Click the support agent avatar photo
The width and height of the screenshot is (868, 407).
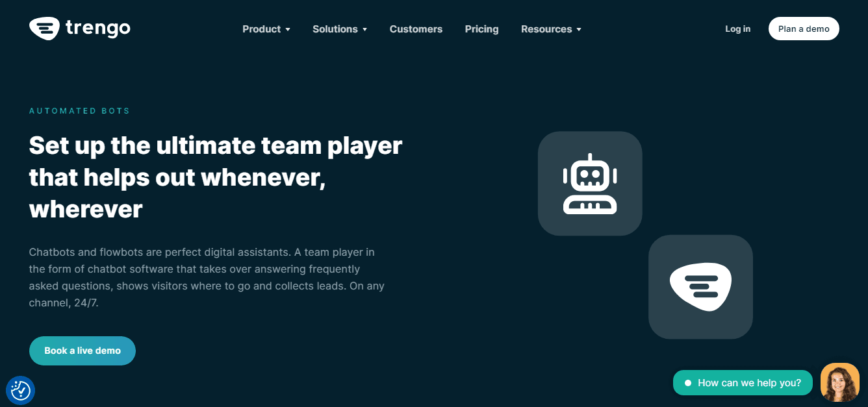click(839, 382)
